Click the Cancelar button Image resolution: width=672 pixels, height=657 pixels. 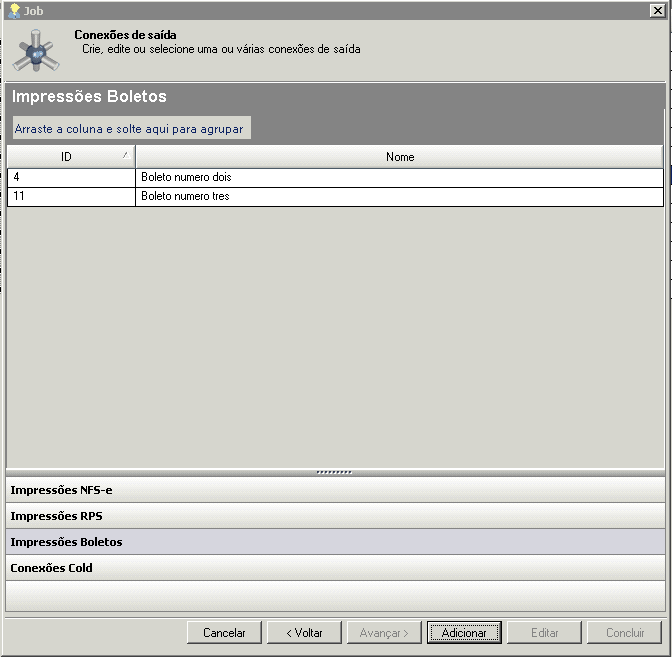coord(224,633)
